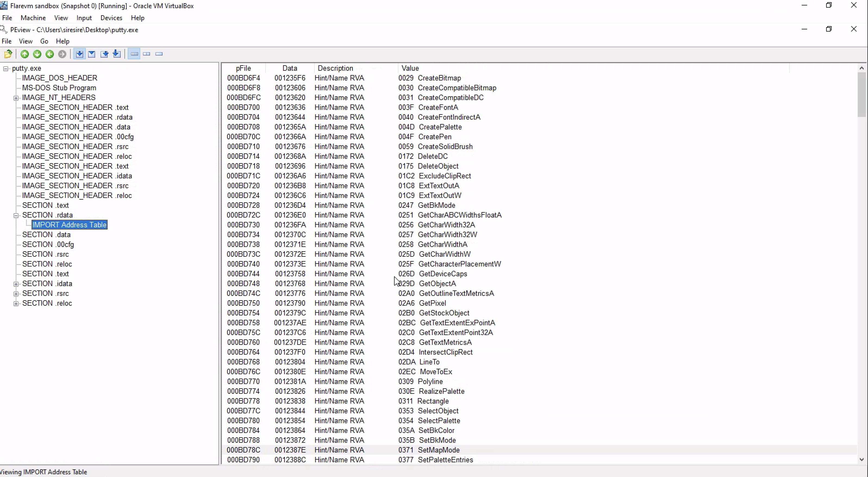Click the scroll up arrow in data pane

pos(861,68)
